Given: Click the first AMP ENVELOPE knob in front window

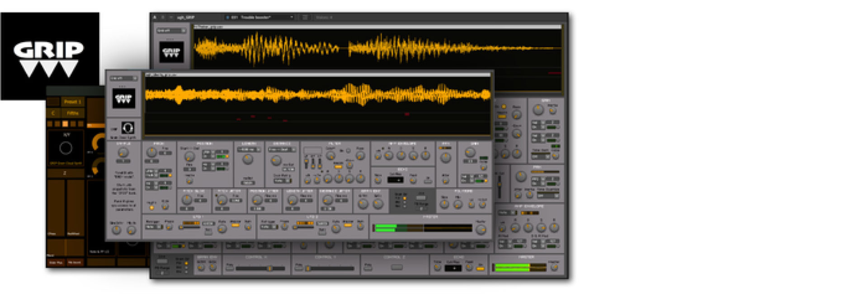Looking at the screenshot, I should pyautogui.click(x=378, y=156).
